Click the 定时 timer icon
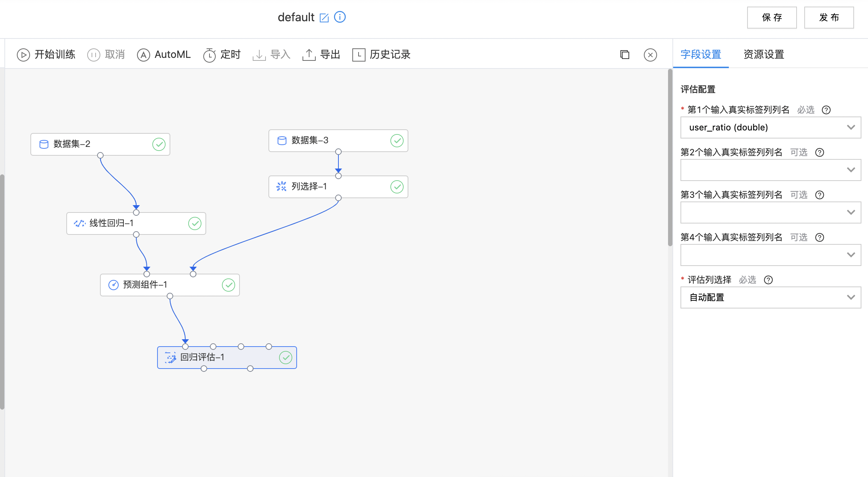This screenshot has width=868, height=477. (209, 55)
